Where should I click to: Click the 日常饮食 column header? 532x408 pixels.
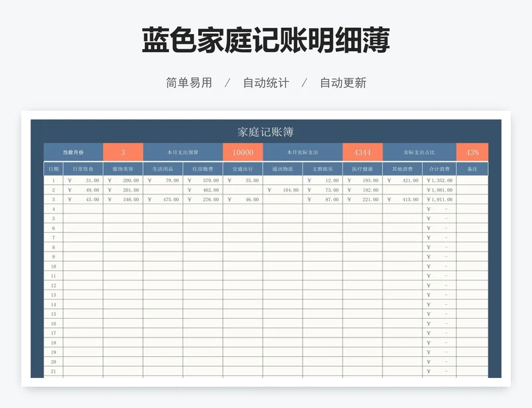(x=83, y=169)
